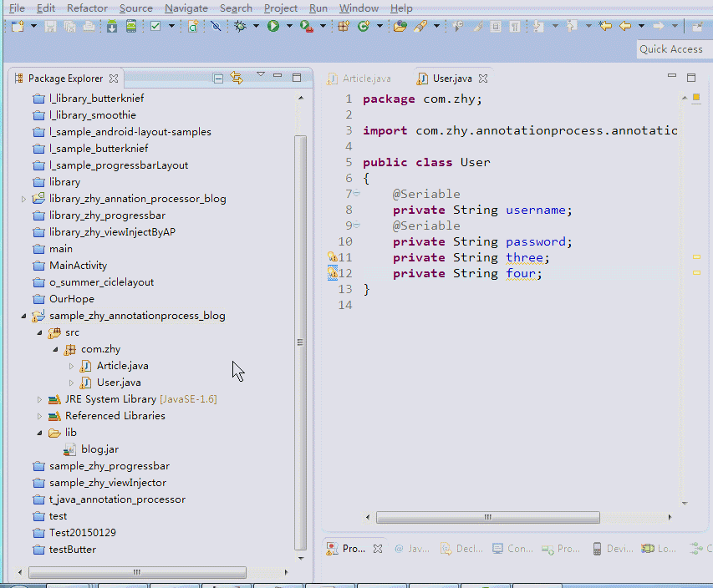Toggle Link with Editor in Package Explorer
This screenshot has width=713, height=588.
coord(237,78)
